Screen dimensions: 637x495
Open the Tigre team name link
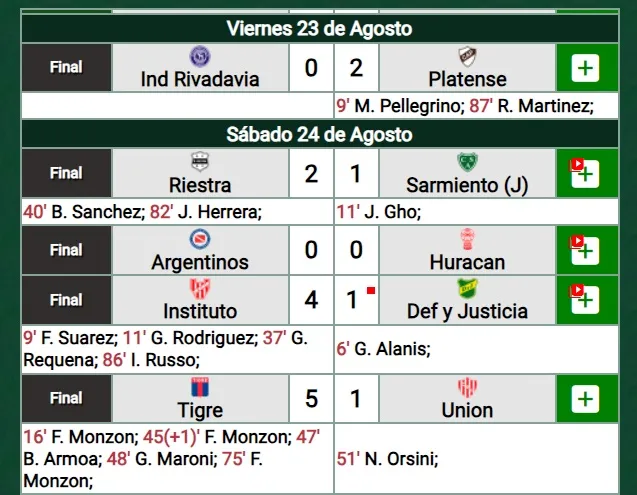(x=199, y=410)
